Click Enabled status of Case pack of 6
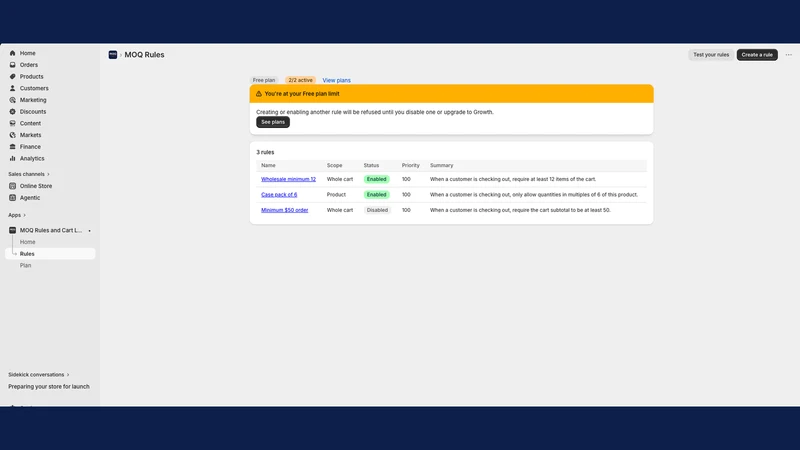 pos(377,194)
